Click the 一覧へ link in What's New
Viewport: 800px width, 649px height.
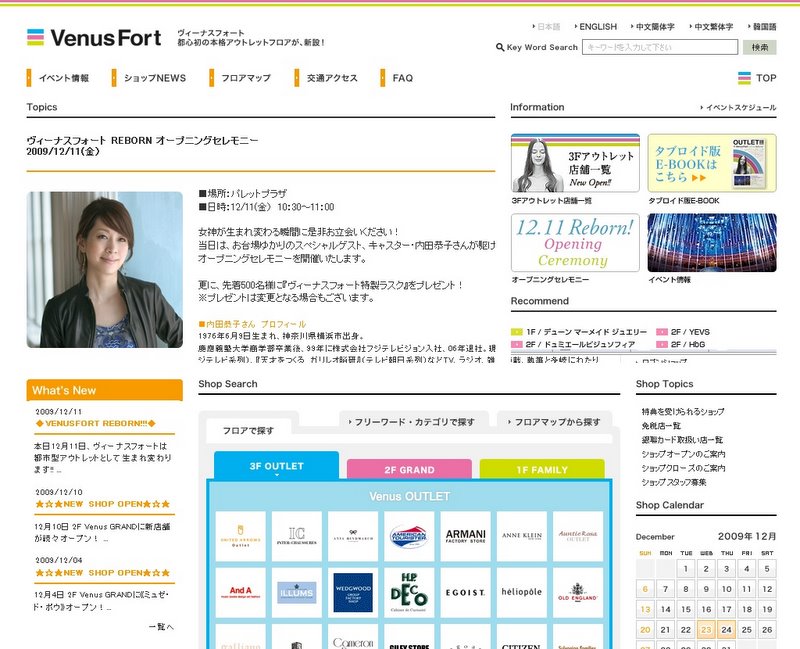[161, 627]
